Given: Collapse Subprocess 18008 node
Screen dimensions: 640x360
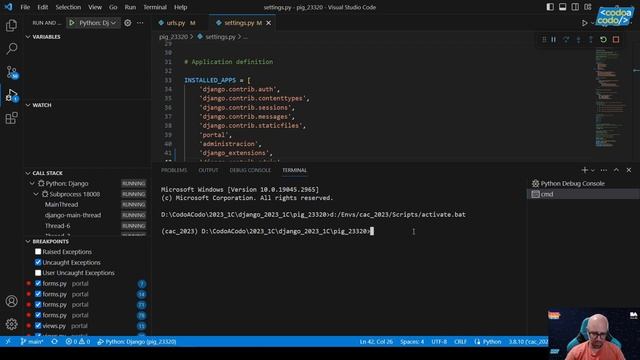Looking at the screenshot, I should [x=36, y=194].
